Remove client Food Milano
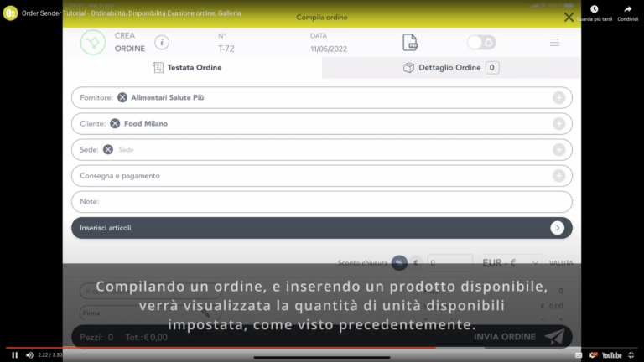This screenshot has height=362, width=644. coord(115,123)
